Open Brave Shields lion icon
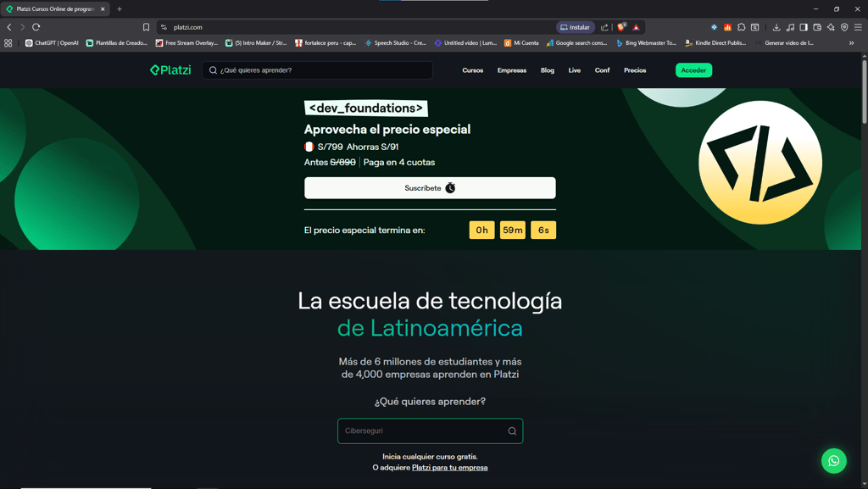This screenshot has height=489, width=868. [x=621, y=26]
